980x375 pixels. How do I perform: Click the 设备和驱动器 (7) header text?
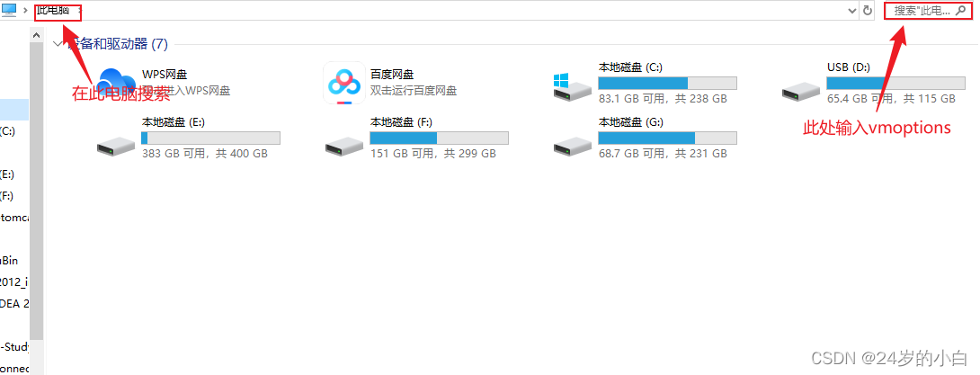point(118,44)
